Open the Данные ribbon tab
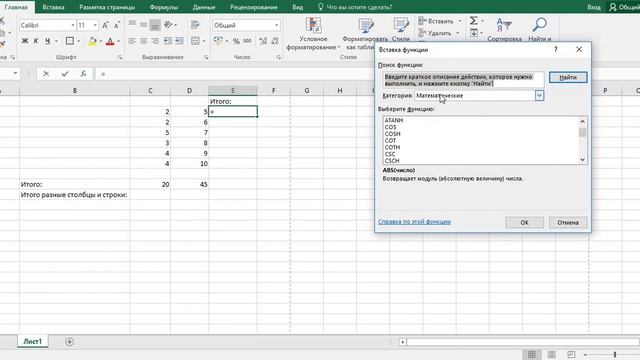Viewport: 640px width, 360px height. click(x=203, y=7)
